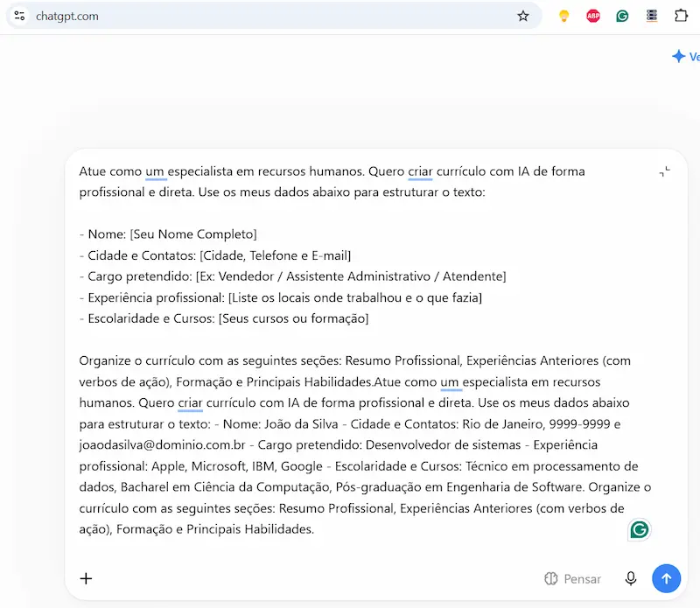Image resolution: width=700 pixels, height=608 pixels.
Task: Click the text 'Apple, Microsoft, IBM, Google'
Action: point(236,466)
